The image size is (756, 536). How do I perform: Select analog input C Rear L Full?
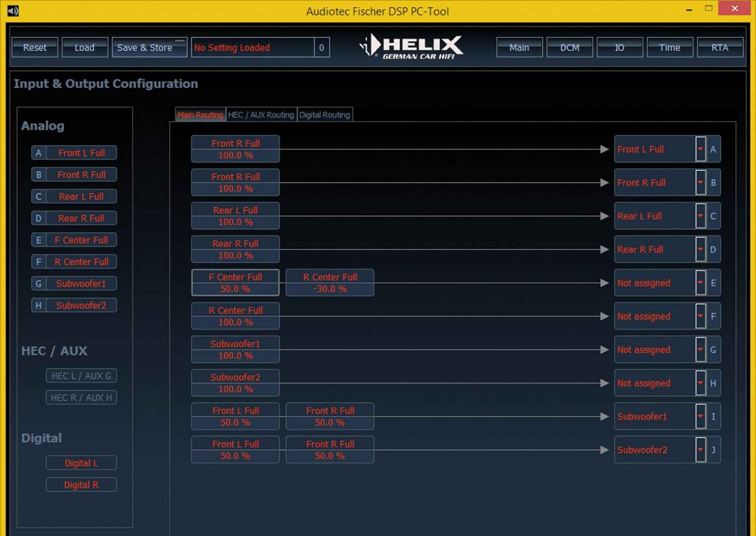(74, 196)
